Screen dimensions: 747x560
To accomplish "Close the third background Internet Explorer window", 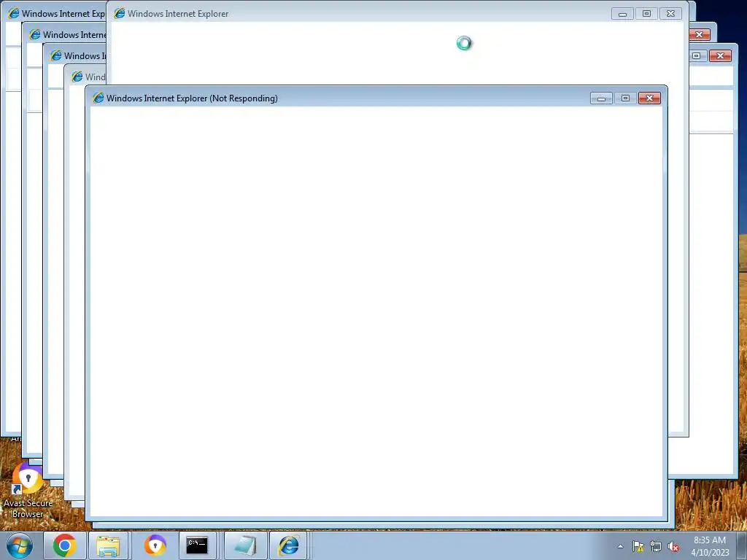I will (720, 55).
